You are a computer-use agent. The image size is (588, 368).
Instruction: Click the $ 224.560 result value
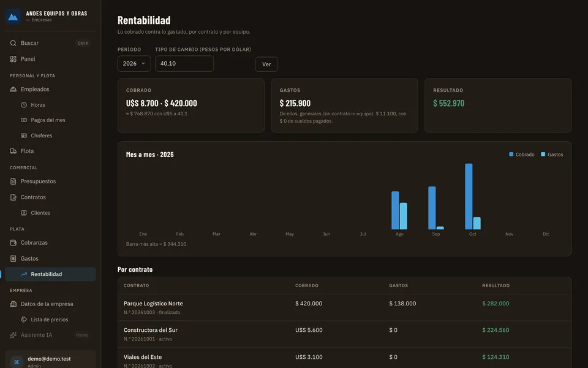[496, 330]
